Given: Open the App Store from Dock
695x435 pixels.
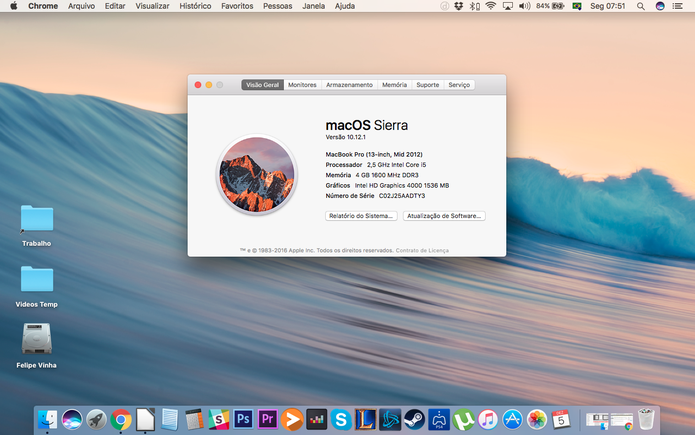Looking at the screenshot, I should (x=512, y=419).
